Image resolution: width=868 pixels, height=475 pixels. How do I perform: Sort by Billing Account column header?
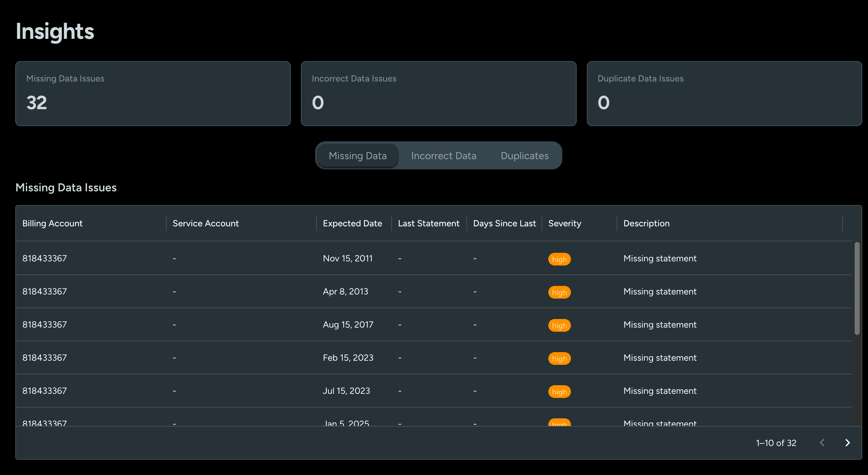pyautogui.click(x=52, y=223)
